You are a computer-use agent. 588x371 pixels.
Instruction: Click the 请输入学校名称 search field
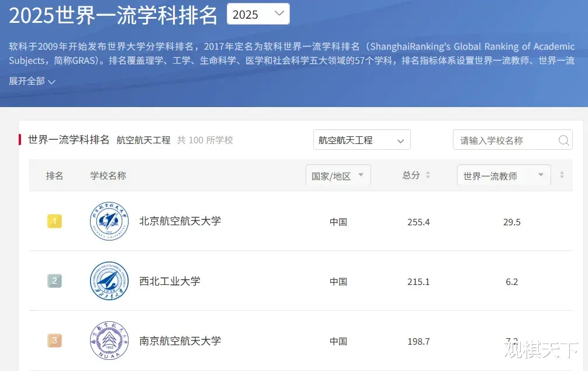pyautogui.click(x=513, y=140)
